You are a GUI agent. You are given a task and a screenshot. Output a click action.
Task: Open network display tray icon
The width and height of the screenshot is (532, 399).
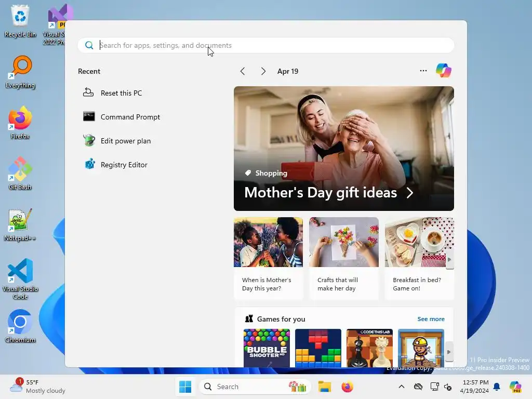[434, 387]
